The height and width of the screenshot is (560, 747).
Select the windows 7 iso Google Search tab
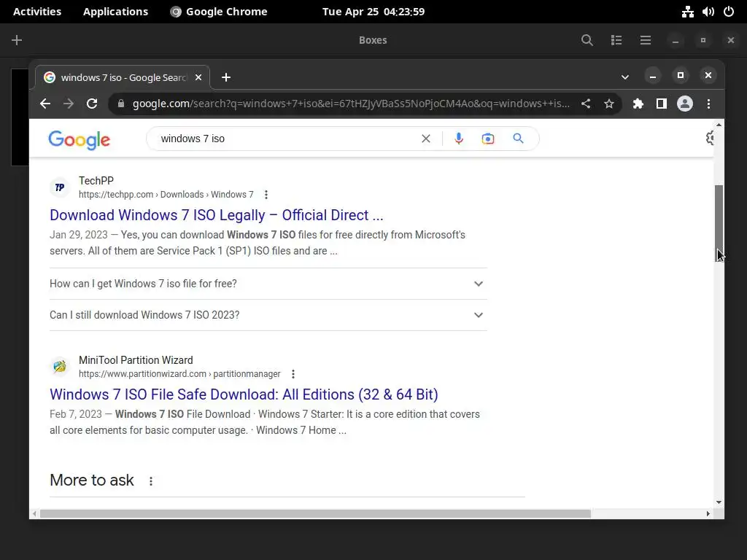pyautogui.click(x=123, y=77)
